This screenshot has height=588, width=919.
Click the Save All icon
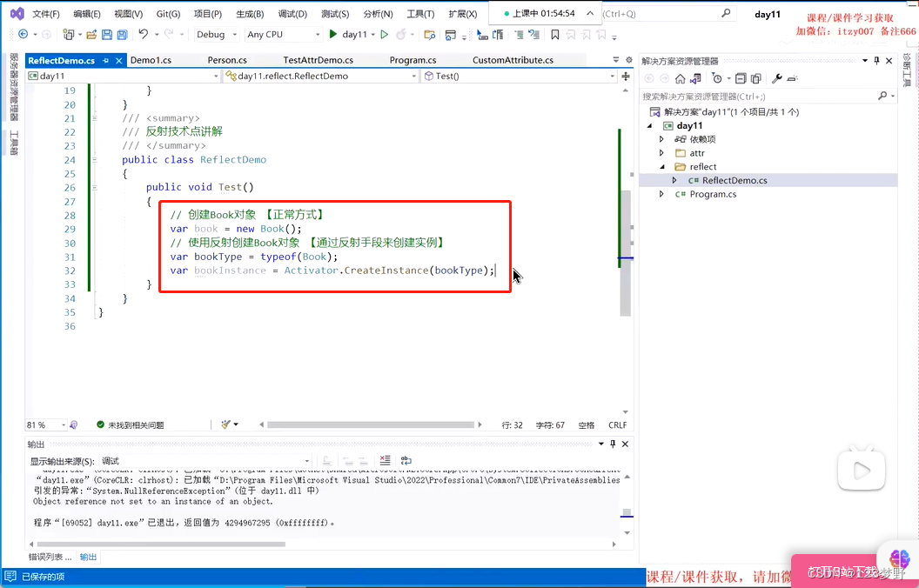[x=122, y=35]
